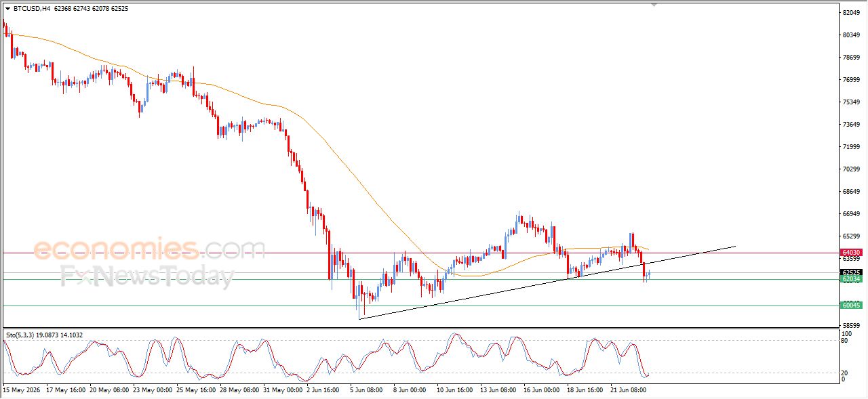The height and width of the screenshot is (399, 868).
Task: Click the BTCUSD,H4 symbol title
Action: click(31, 9)
